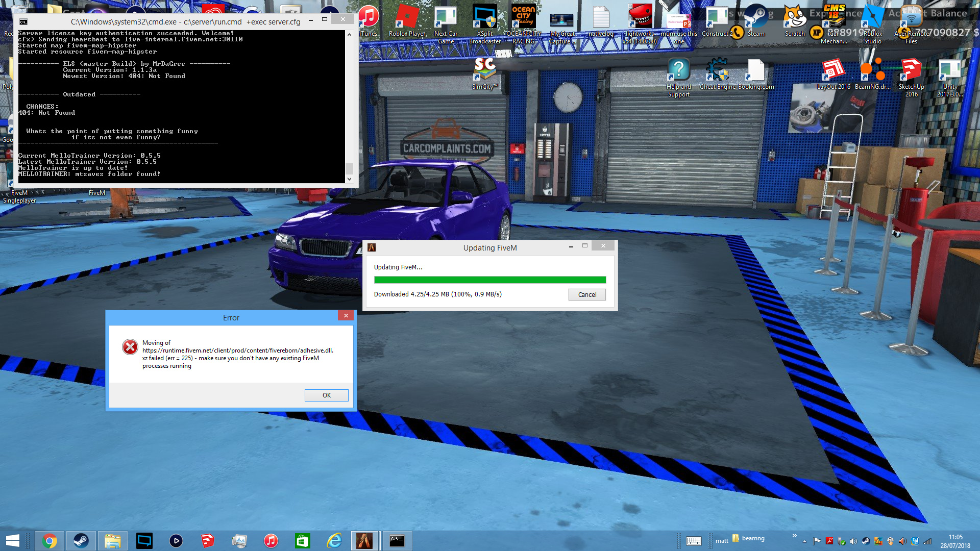This screenshot has width=980, height=551.
Task: Select the Acer Remote Files desktop icon
Action: [911, 24]
